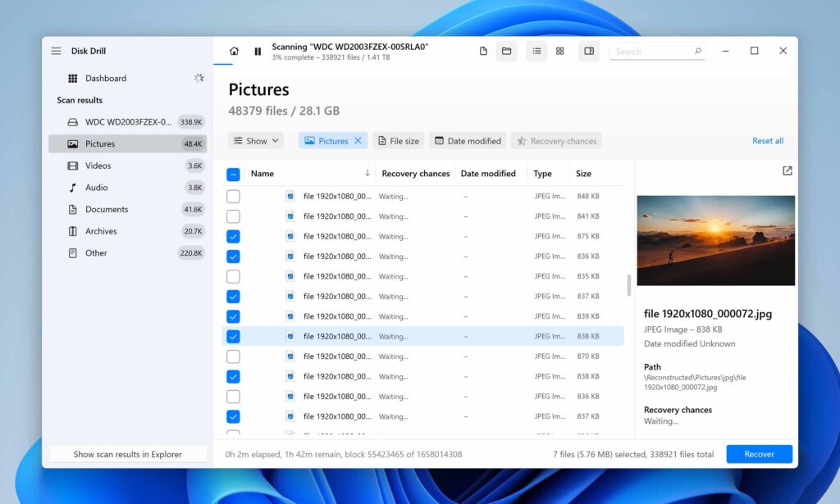Open the Show filter dropdown
The width and height of the screenshot is (840, 504).
pyautogui.click(x=255, y=140)
